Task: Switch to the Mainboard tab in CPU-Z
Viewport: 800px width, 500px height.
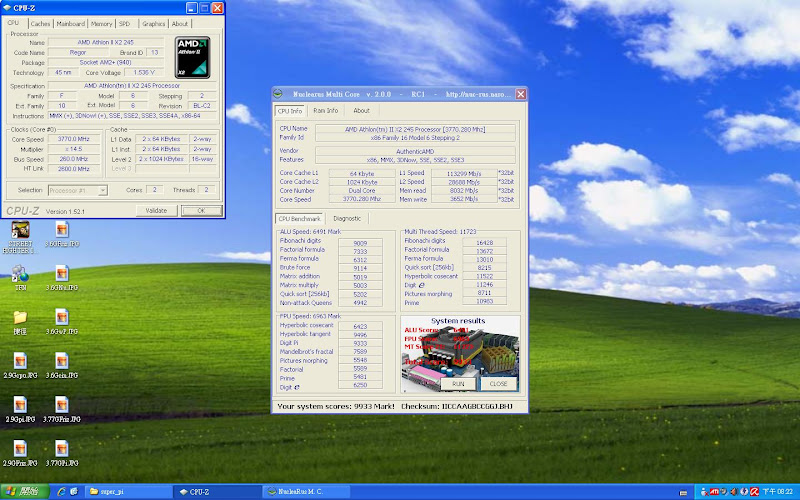Action: (x=71, y=23)
